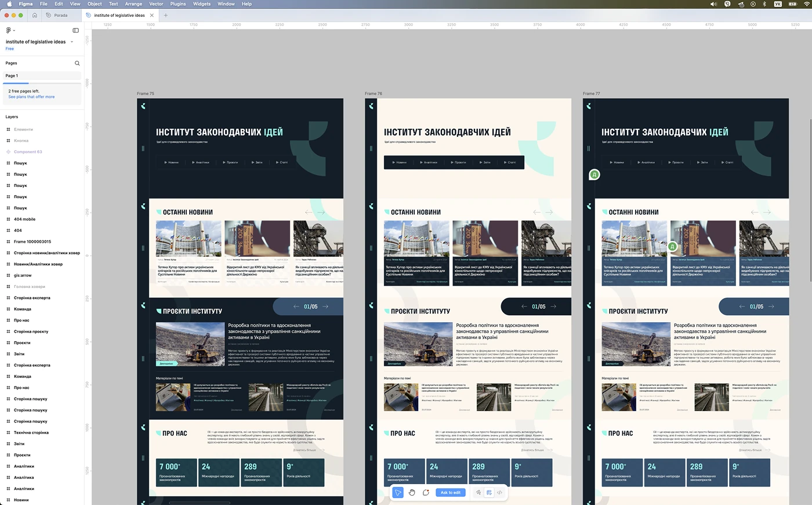Open the Comment tool
The width and height of the screenshot is (812, 505).
pos(426,492)
